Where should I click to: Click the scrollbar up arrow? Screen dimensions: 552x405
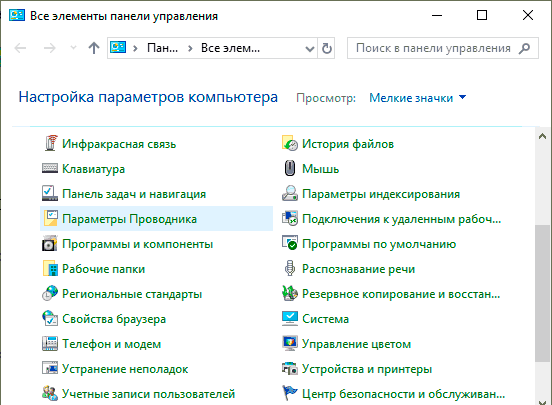(x=542, y=136)
